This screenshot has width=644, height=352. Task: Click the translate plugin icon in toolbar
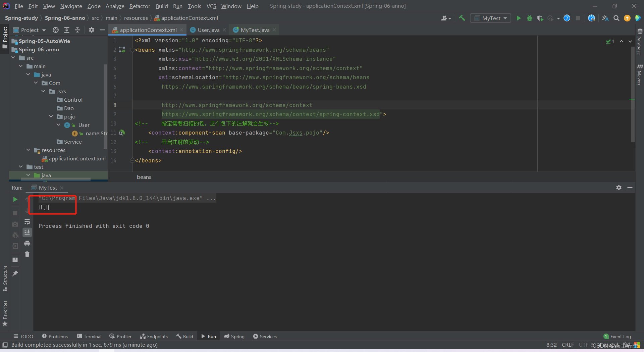click(605, 18)
